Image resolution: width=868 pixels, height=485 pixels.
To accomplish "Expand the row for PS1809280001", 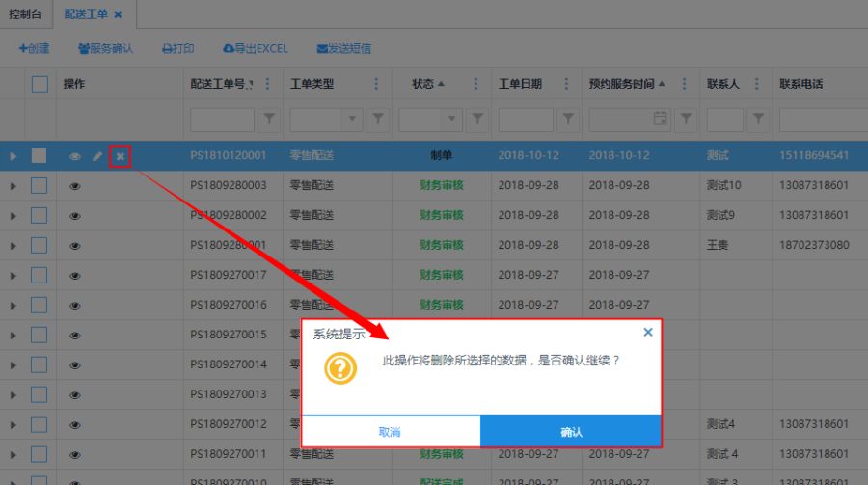I will pyautogui.click(x=13, y=245).
